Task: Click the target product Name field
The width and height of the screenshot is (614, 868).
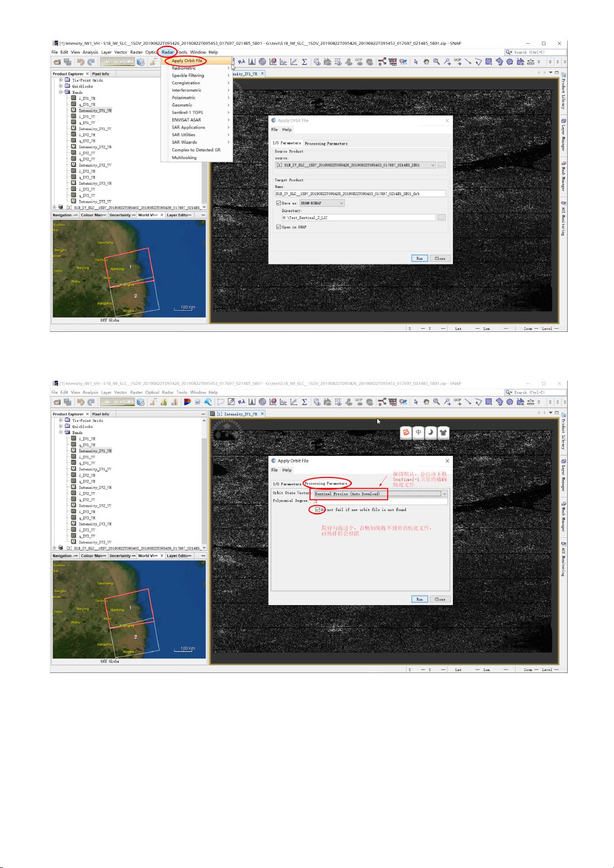Action: (360, 193)
